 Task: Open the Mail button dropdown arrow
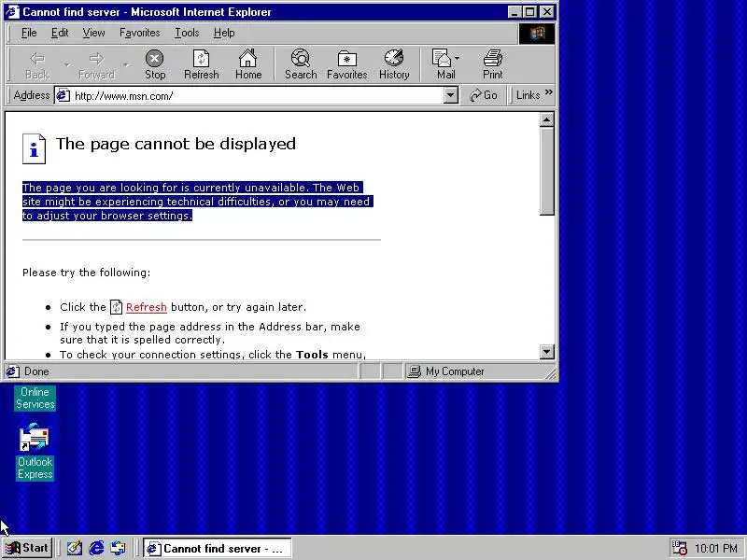[457, 58]
